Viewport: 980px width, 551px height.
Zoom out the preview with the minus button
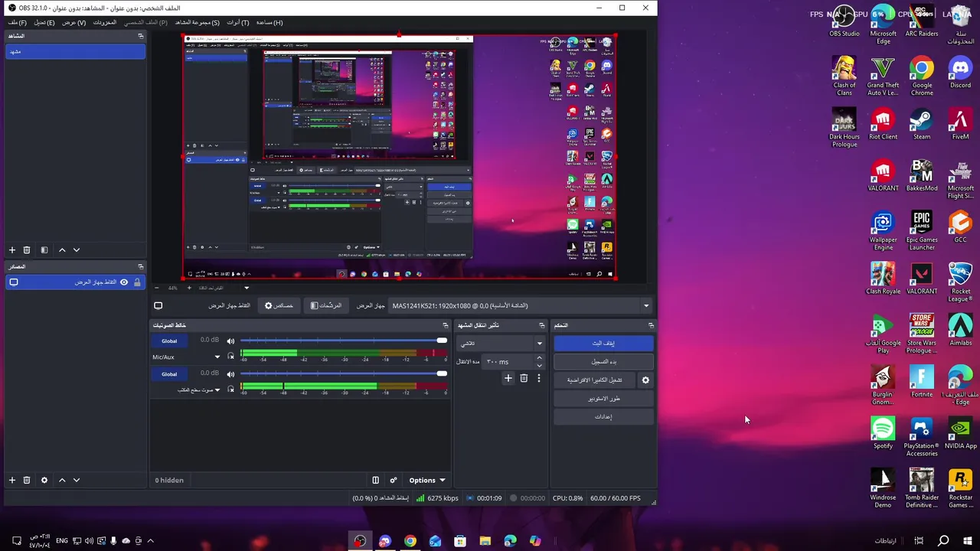[157, 288]
